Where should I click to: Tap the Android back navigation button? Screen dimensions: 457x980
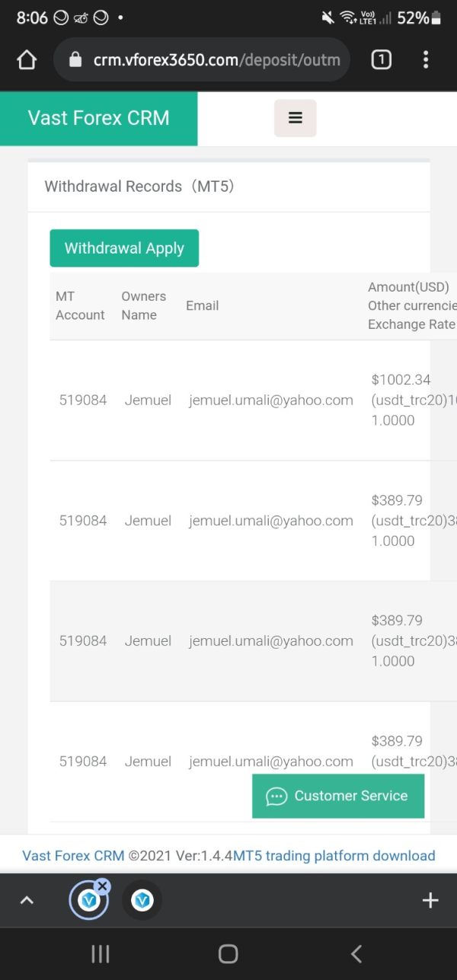[x=356, y=953]
